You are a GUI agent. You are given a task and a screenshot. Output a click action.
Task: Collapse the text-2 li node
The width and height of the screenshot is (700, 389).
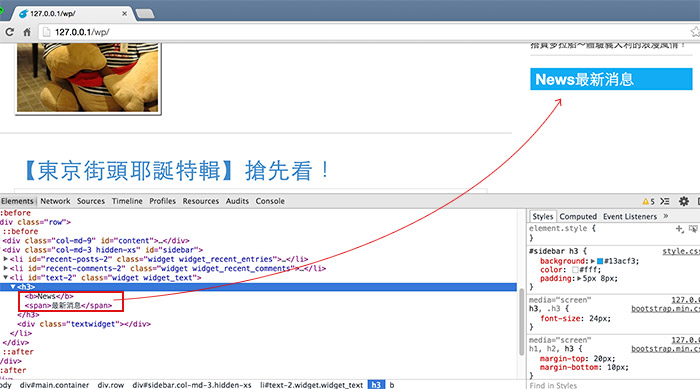point(5,278)
